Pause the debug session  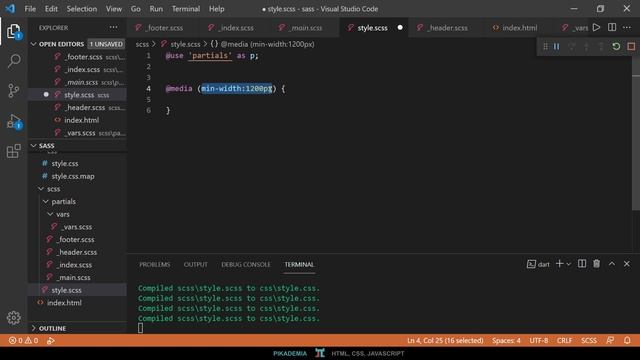point(557,47)
